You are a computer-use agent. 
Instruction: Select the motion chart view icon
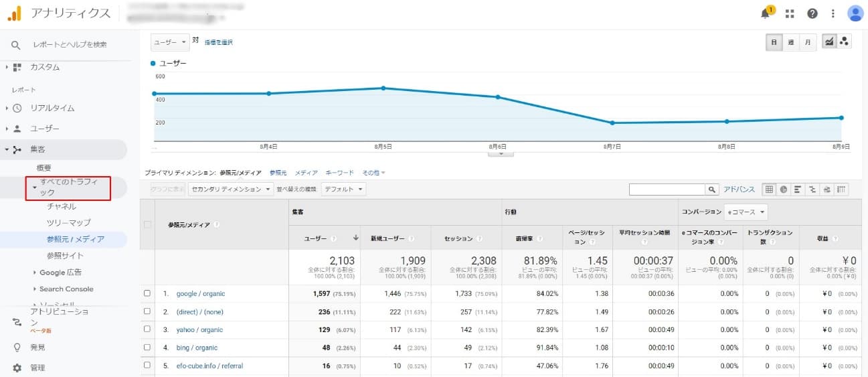(x=844, y=42)
